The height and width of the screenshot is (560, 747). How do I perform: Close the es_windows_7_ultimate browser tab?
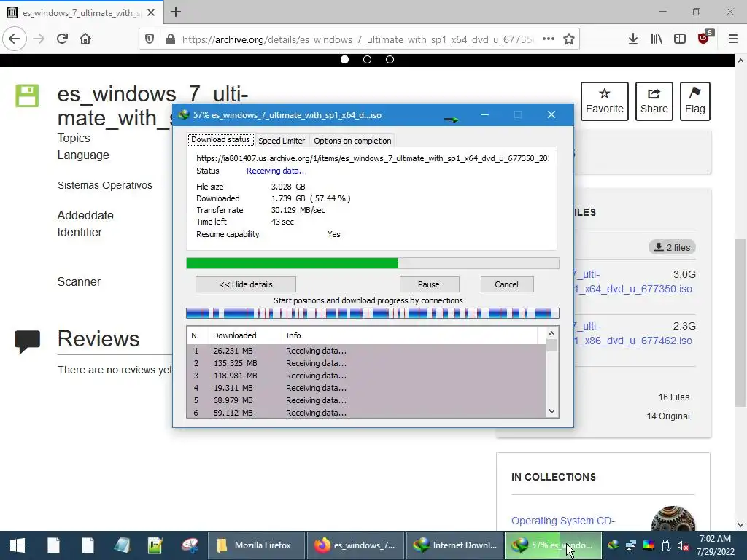coord(151,12)
